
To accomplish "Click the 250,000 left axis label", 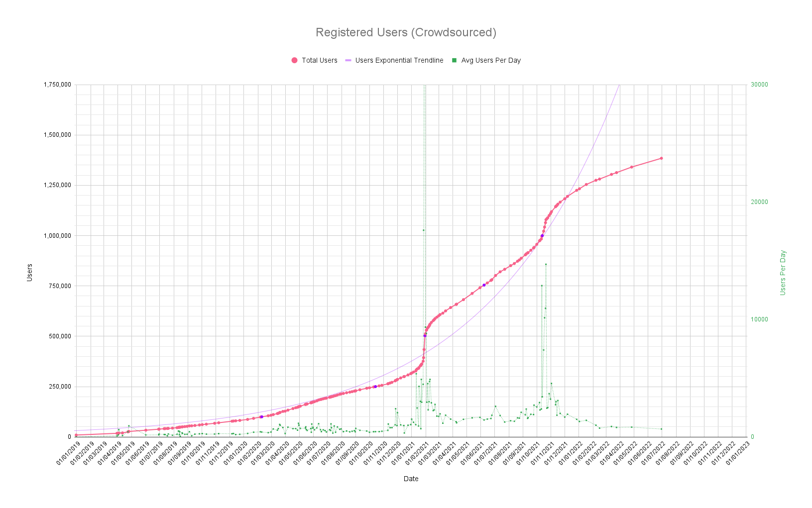I will (60, 387).
